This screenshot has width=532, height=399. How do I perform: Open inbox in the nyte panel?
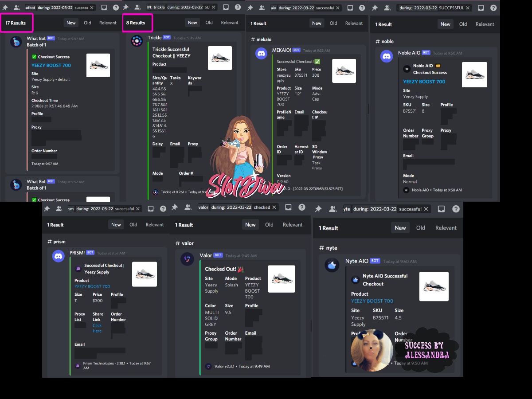441,209
